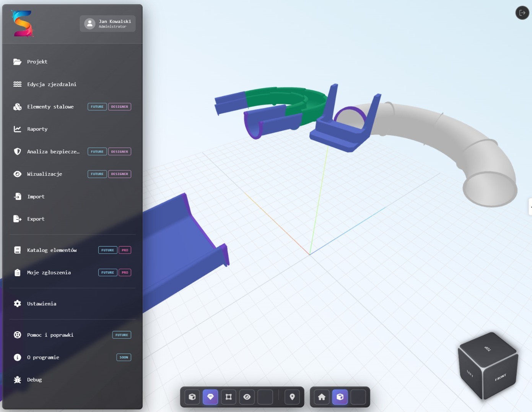Screen dimensions: 532x412
Task: Toggle the highlighted diamond render mode button
Action: tap(210, 397)
